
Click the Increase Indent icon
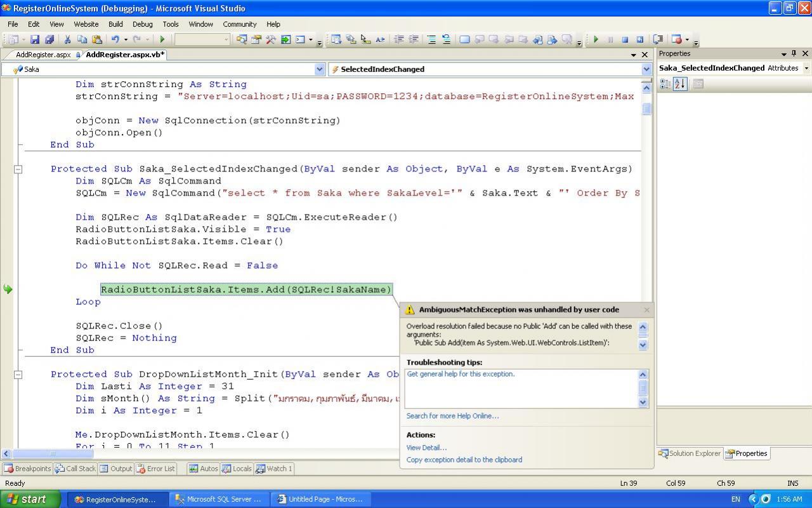coord(414,39)
